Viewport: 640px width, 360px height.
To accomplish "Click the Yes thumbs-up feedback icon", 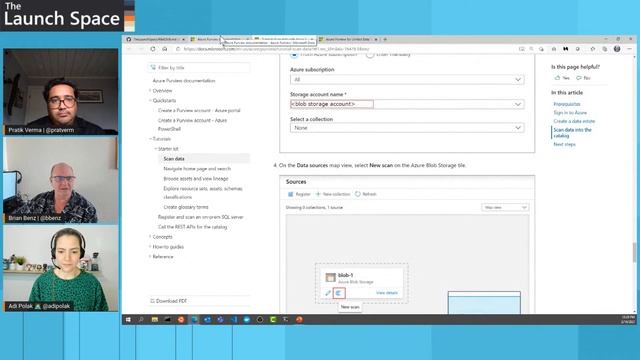I will click(558, 78).
